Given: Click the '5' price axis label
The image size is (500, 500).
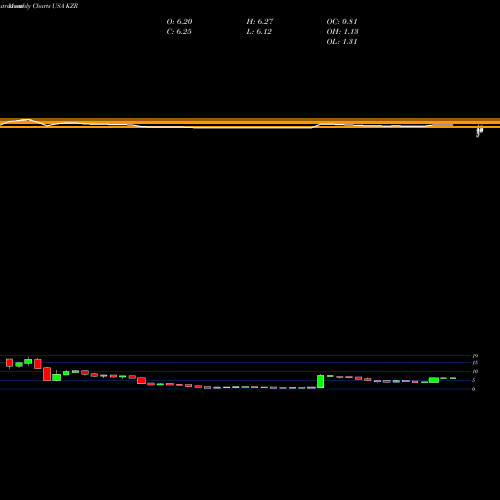Looking at the screenshot, I should (473, 380).
